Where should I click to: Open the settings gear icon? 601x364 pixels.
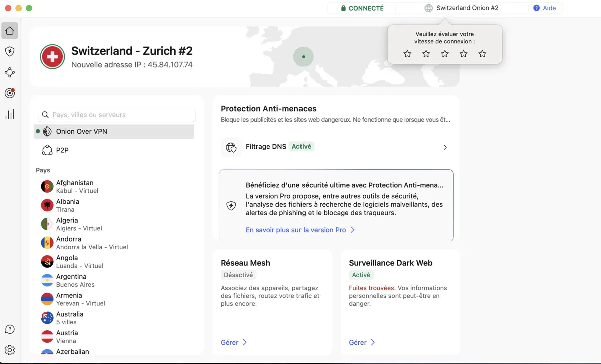pyautogui.click(x=10, y=350)
